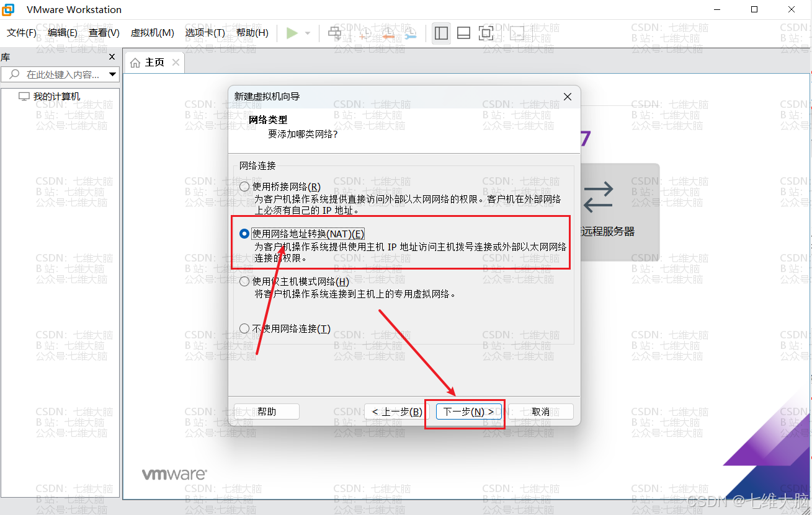Image resolution: width=812 pixels, height=515 pixels.
Task: Select 使用桥接网络(R) radio button
Action: [x=244, y=187]
